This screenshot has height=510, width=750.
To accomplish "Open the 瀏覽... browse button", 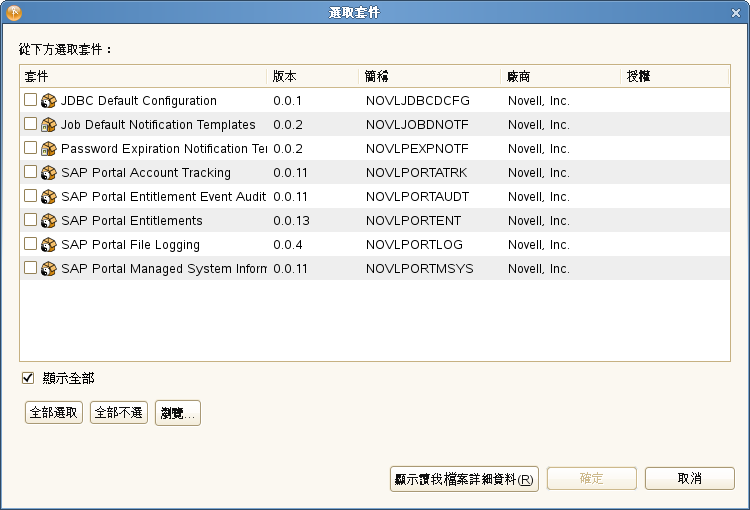I will tap(178, 413).
